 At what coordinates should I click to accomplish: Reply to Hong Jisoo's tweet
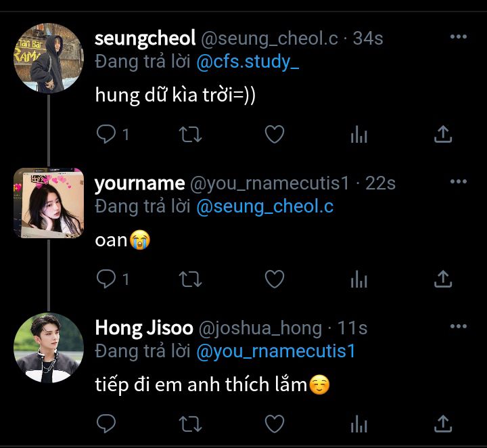pos(106,424)
